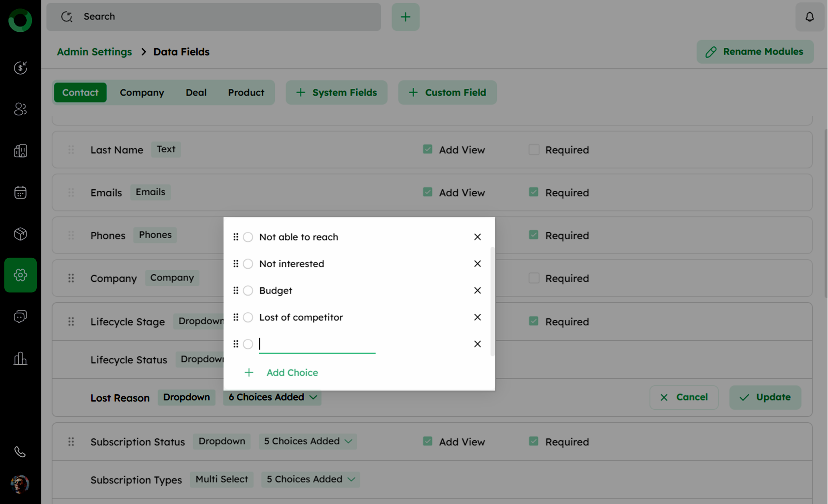The image size is (828, 504).
Task: Switch to the Deal tab
Action: point(196,92)
